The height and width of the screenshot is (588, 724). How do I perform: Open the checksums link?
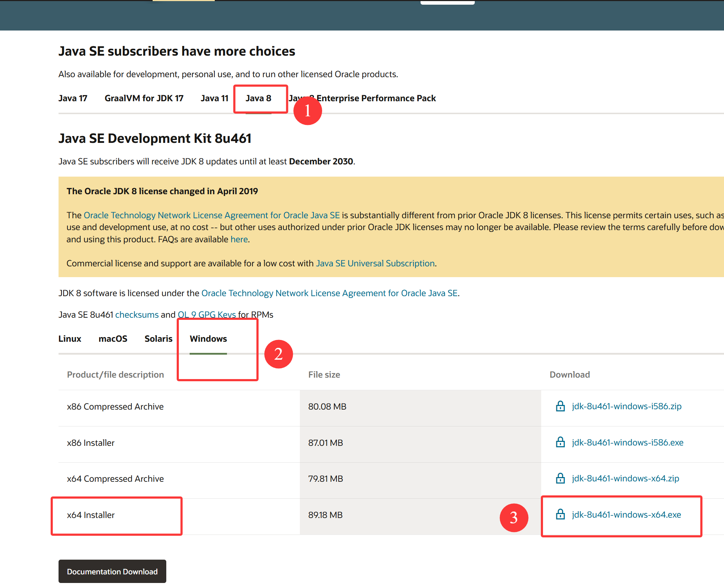(137, 315)
